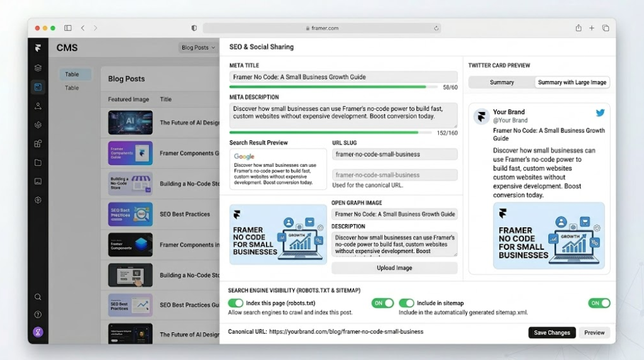The image size is (644, 360).
Task: Select the 'Summary with Large Image' tab
Action: click(x=572, y=82)
